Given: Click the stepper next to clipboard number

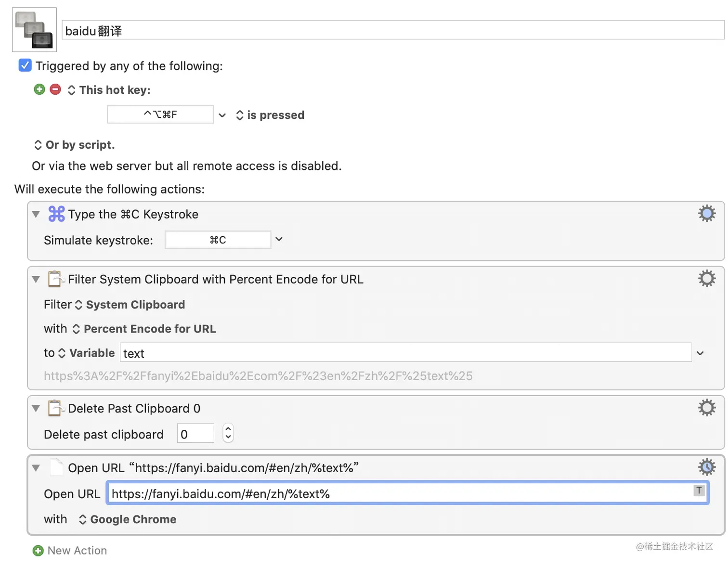Looking at the screenshot, I should pyautogui.click(x=228, y=433).
